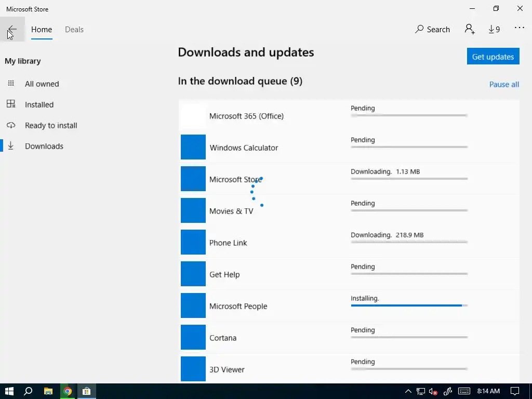Click the Microsoft People installing progress bar
Image resolution: width=532 pixels, height=399 pixels.
pos(409,305)
